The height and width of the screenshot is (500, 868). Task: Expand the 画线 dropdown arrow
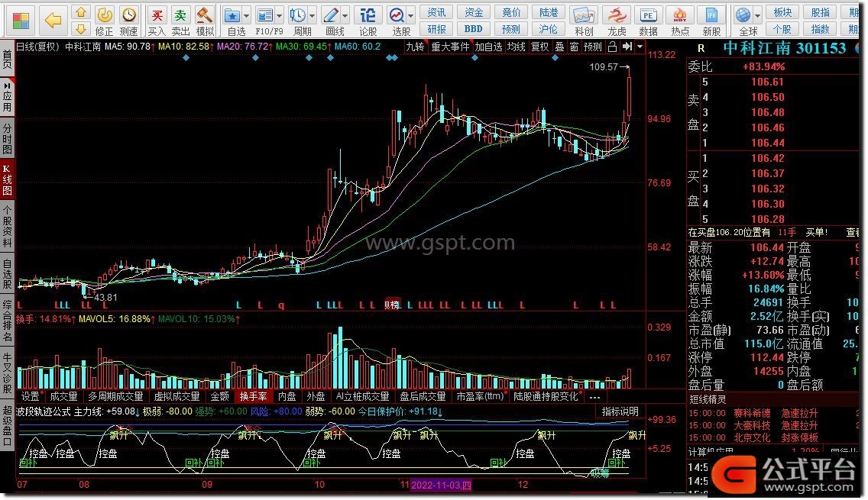tap(345, 15)
